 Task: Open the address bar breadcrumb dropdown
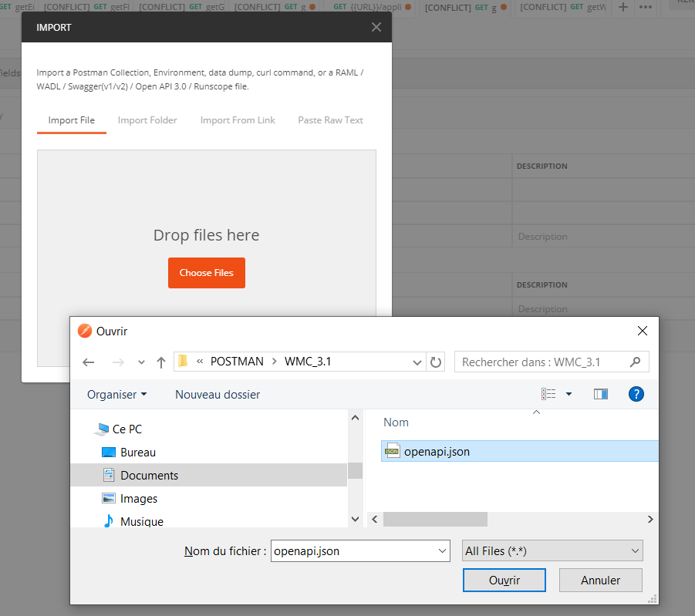coord(417,362)
